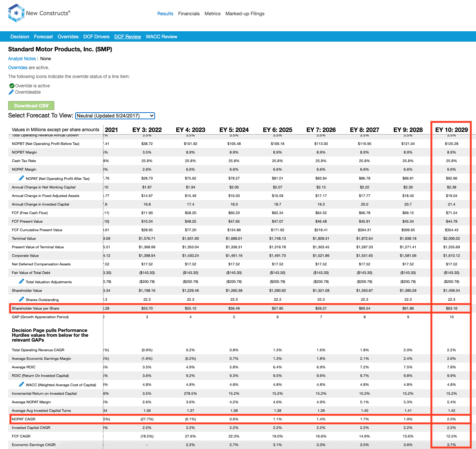
Task: Select the Shareholder Value per Share row label
Action: click(x=35, y=309)
